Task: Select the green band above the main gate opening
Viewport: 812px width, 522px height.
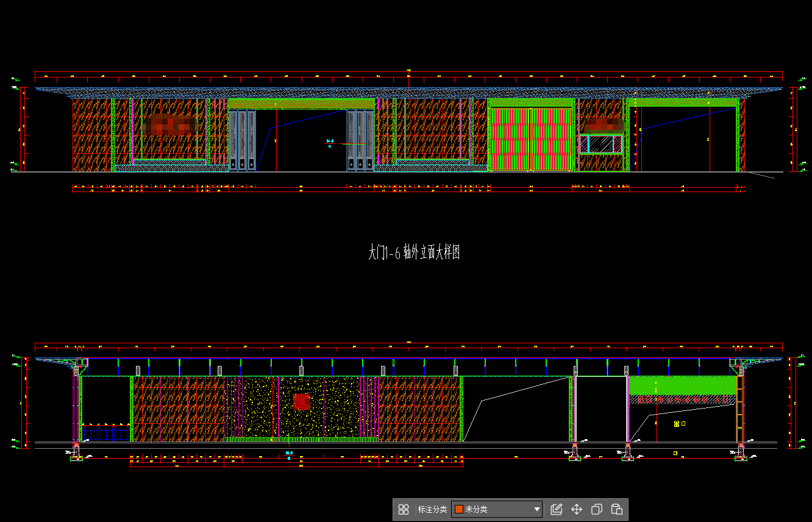Action: (301, 104)
